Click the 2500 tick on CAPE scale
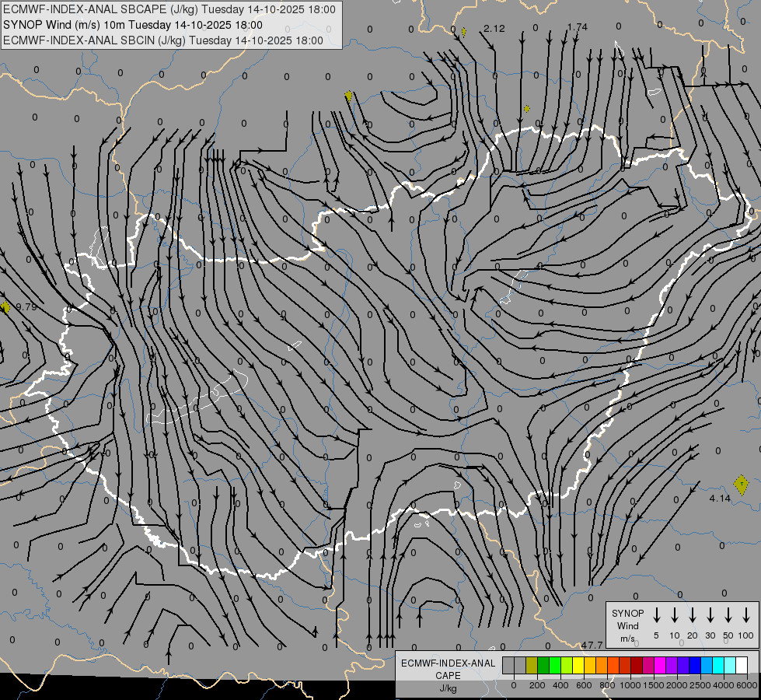The image size is (761, 700). [x=700, y=685]
